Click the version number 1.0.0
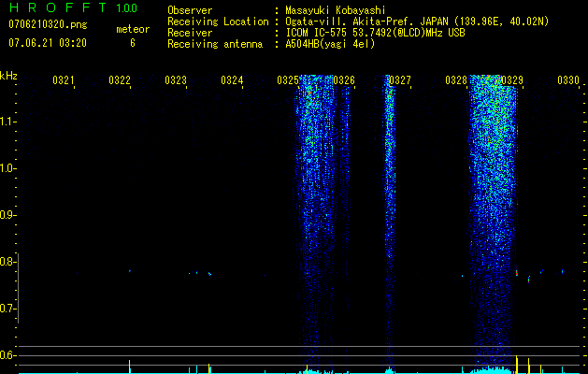Image resolution: width=588 pixels, height=374 pixels. (127, 8)
